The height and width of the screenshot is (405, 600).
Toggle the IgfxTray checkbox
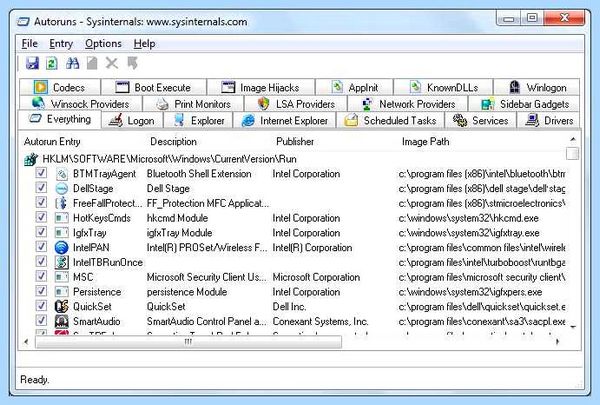point(41,232)
